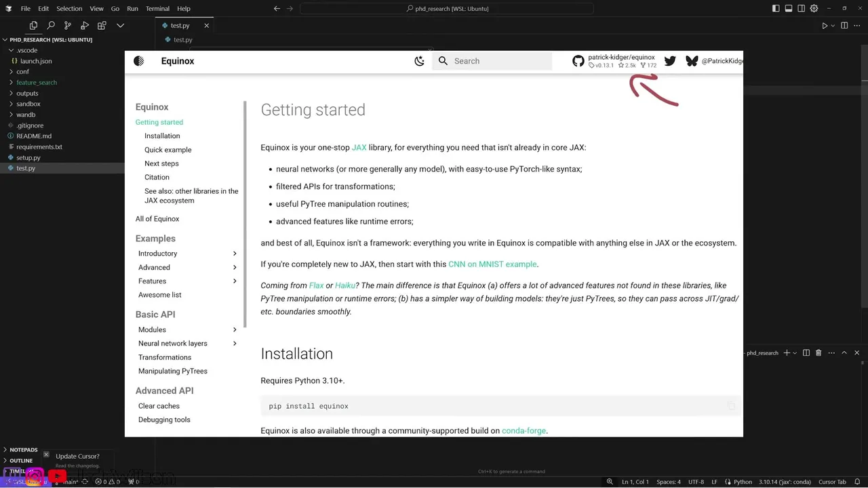Open the patrick-kidger/equinox GitHub repository link
This screenshot has height=488, width=868.
pos(615,61)
